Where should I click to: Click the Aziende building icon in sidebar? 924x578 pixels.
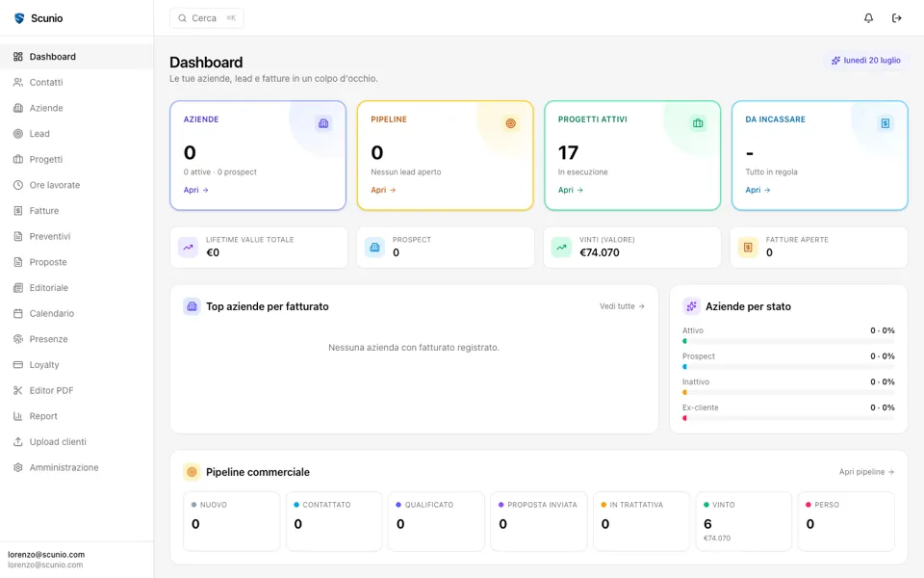18,108
